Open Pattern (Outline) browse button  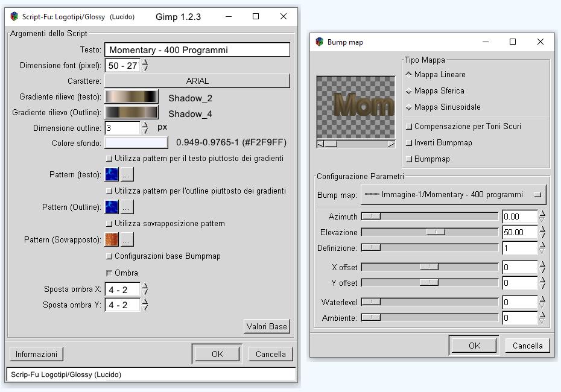point(127,207)
